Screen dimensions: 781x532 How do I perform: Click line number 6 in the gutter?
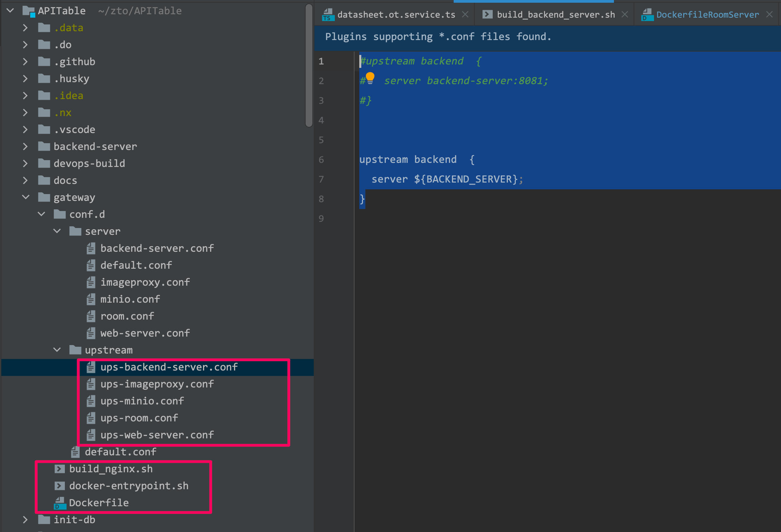[x=321, y=160]
